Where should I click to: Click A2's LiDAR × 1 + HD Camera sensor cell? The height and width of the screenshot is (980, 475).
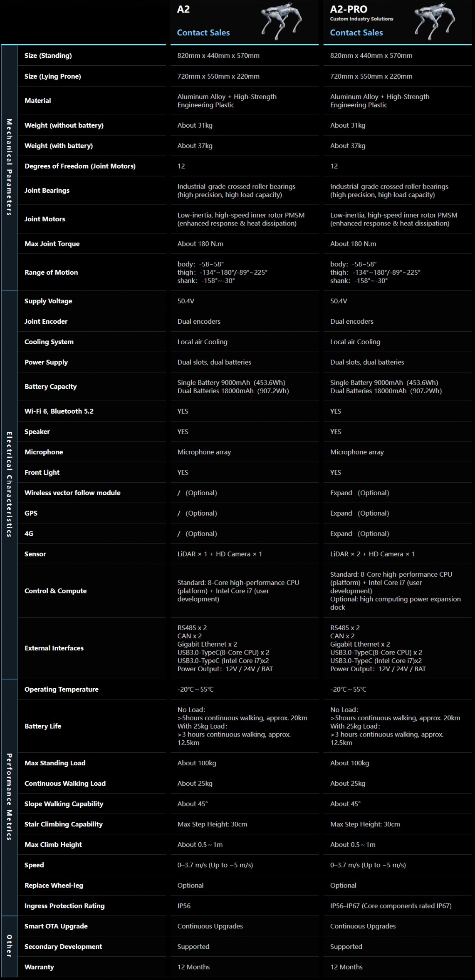click(x=219, y=554)
